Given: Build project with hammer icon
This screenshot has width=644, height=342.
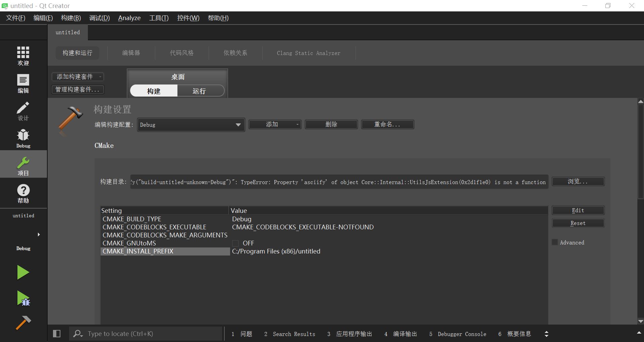Looking at the screenshot, I should click(x=23, y=323).
